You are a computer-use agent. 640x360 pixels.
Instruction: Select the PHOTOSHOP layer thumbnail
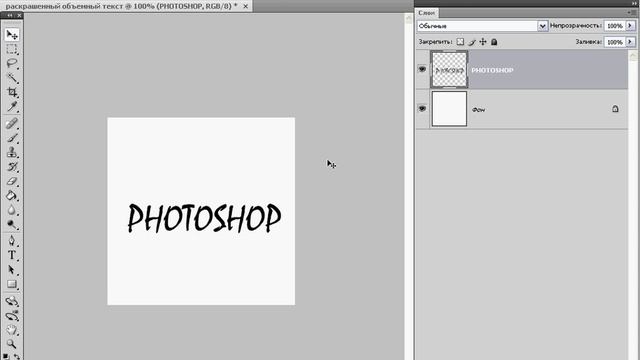pos(449,70)
